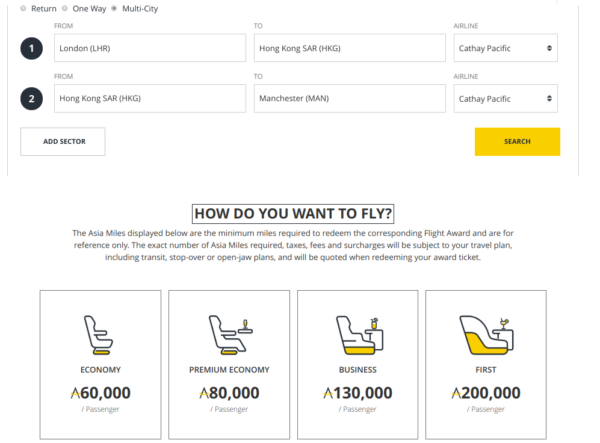Click the Manchester (MAN) To field
Image resolution: width=600 pixels, height=443 pixels.
(348, 98)
